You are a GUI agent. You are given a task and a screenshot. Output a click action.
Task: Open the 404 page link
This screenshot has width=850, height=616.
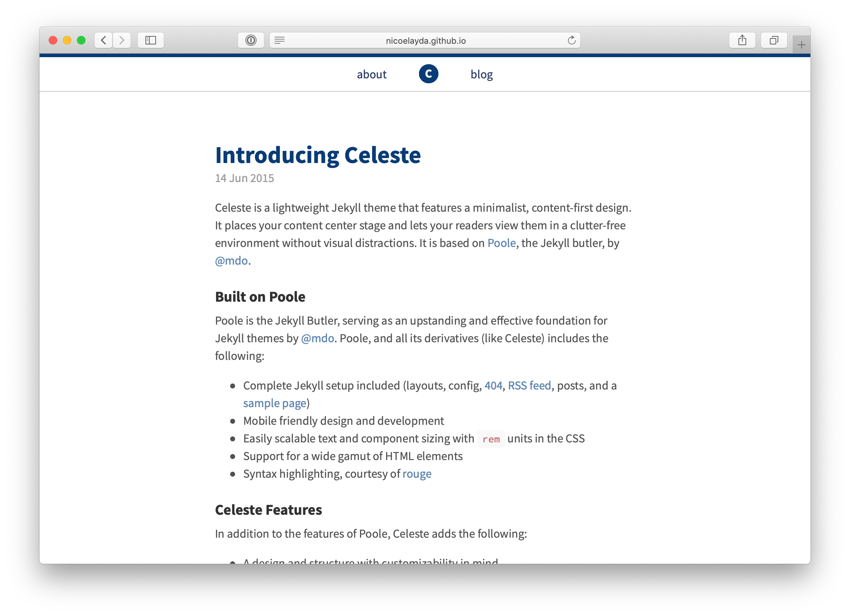(x=493, y=386)
